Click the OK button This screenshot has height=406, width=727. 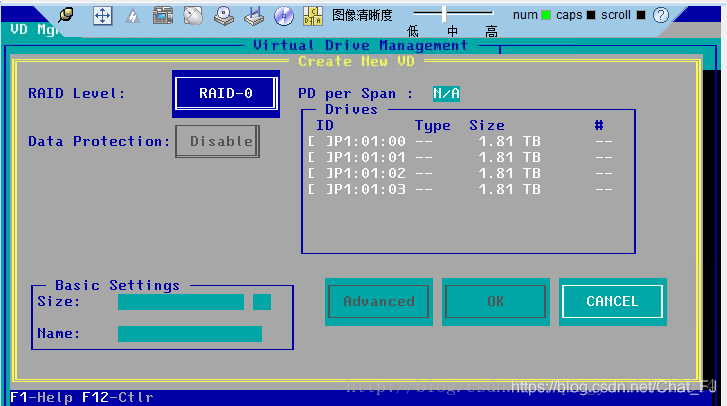click(496, 302)
